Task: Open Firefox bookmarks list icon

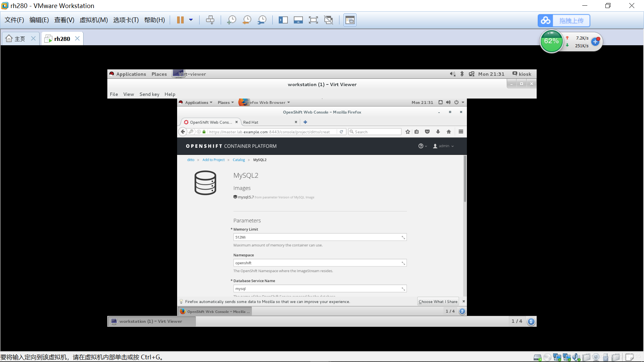Action: point(417,132)
